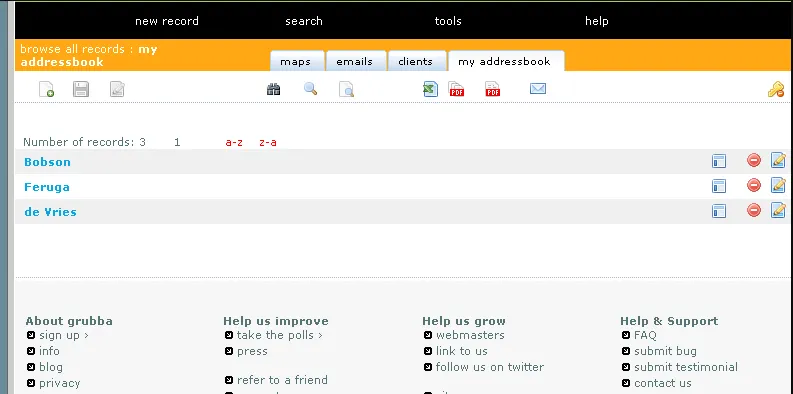
Task: Click the page with magnifier icon
Action: coord(346,89)
